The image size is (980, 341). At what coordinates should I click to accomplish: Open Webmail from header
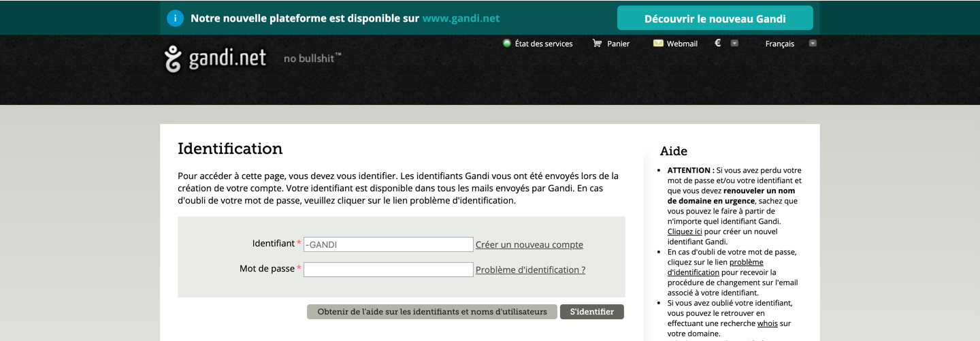pos(682,44)
